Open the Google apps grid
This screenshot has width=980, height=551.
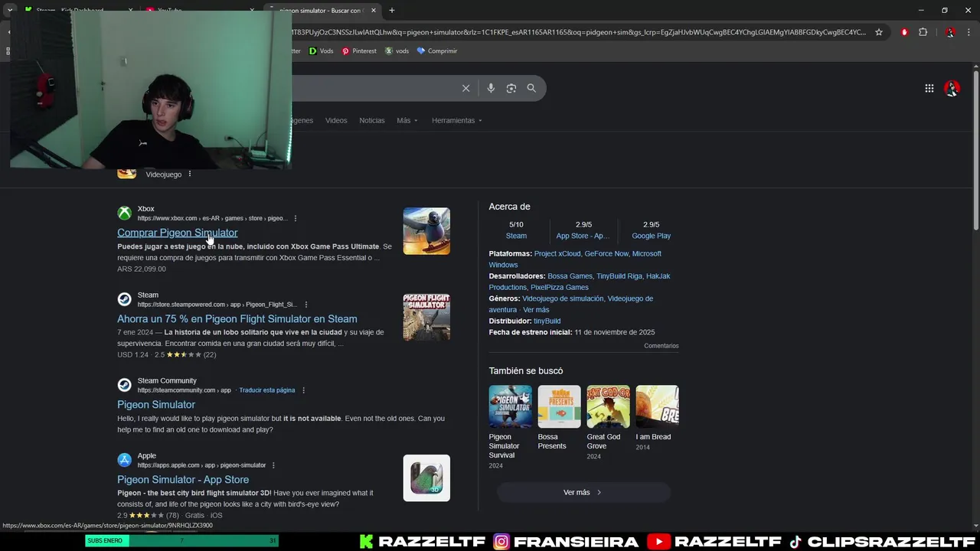point(929,88)
